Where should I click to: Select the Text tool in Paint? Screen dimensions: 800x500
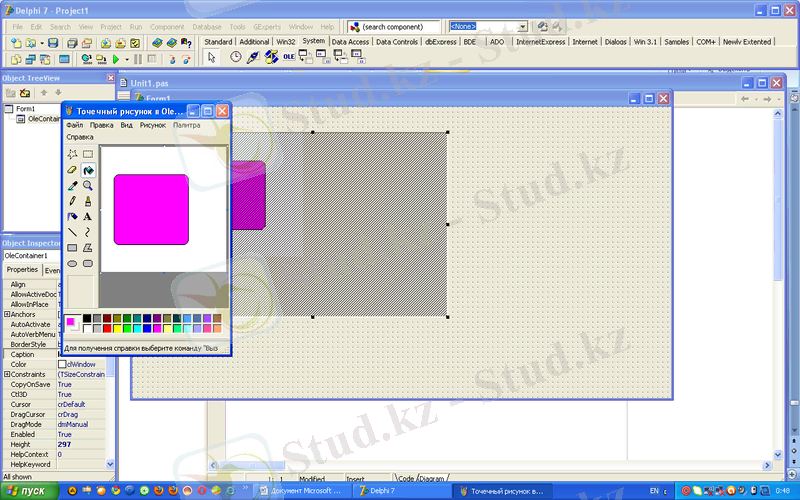click(88, 217)
